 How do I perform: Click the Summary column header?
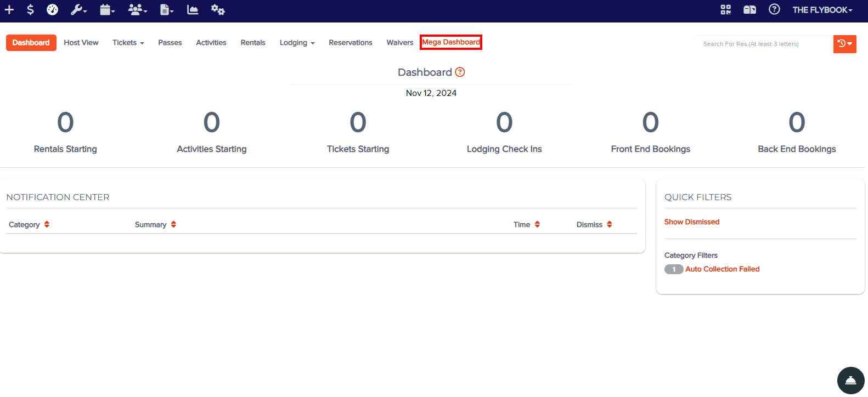pyautogui.click(x=151, y=225)
